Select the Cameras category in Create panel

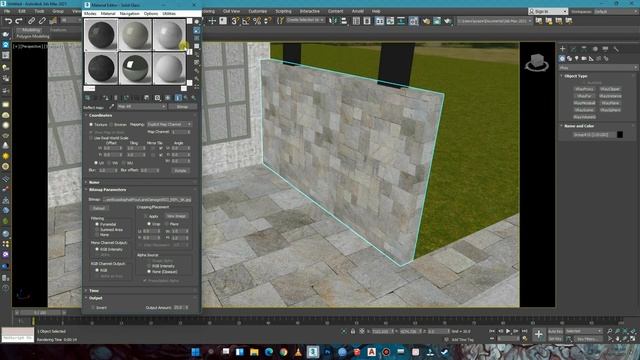click(x=584, y=59)
